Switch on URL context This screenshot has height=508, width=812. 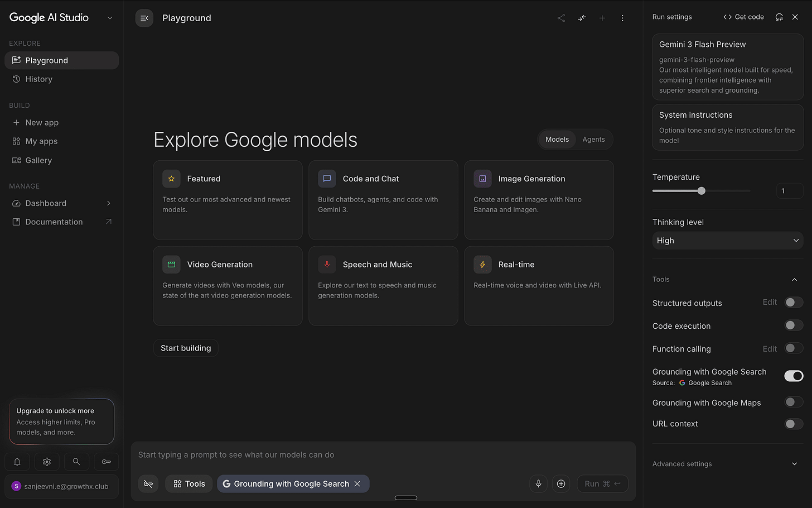point(794,424)
